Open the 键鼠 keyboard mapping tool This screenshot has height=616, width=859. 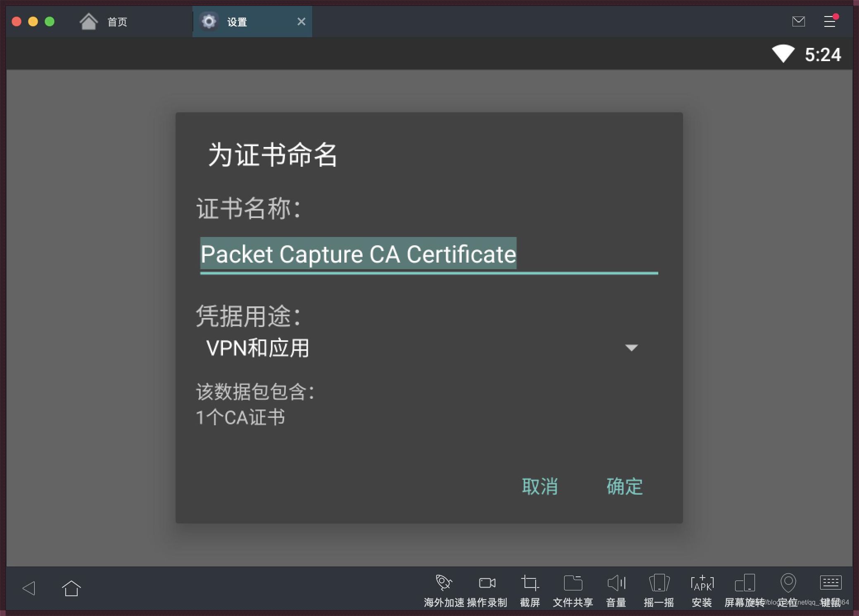coord(831,590)
